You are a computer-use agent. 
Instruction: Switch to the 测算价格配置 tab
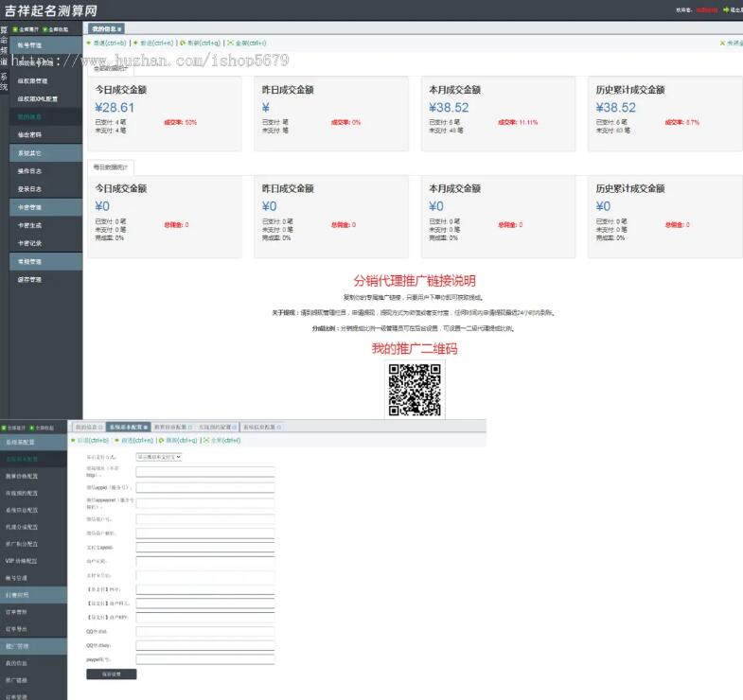point(174,428)
